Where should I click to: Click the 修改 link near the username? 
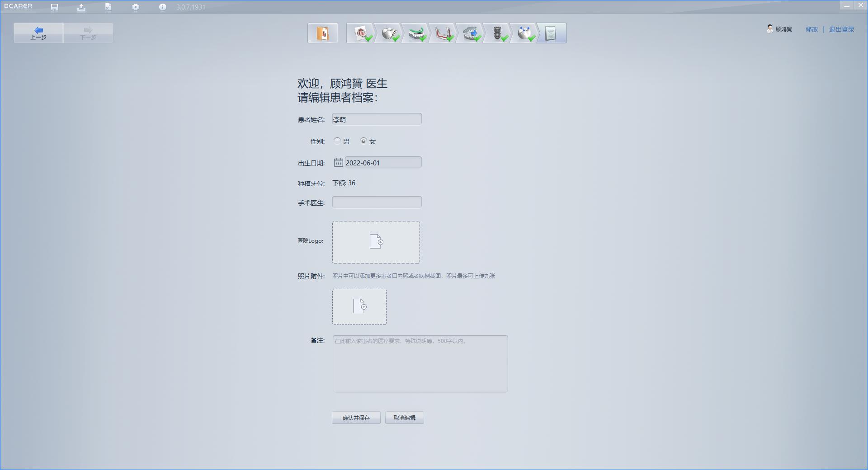811,29
